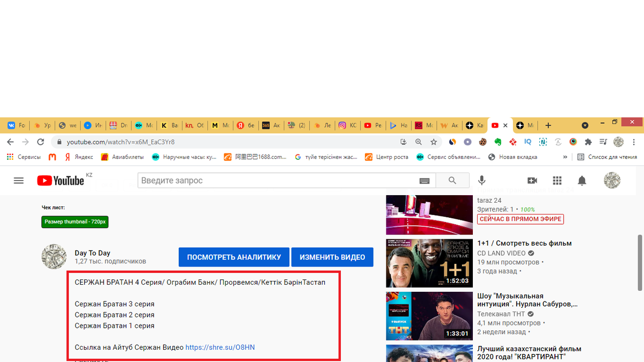644x362 pixels.
Task: Open the Авиабилеты bookmark
Action: pyautogui.click(x=122, y=157)
